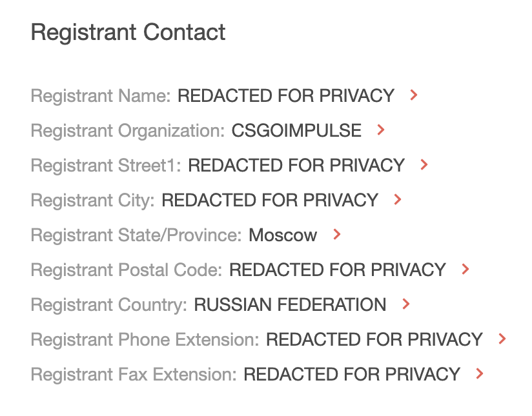Click the Registrant Name redacted value
The width and height of the screenshot is (532, 416).
click(286, 96)
